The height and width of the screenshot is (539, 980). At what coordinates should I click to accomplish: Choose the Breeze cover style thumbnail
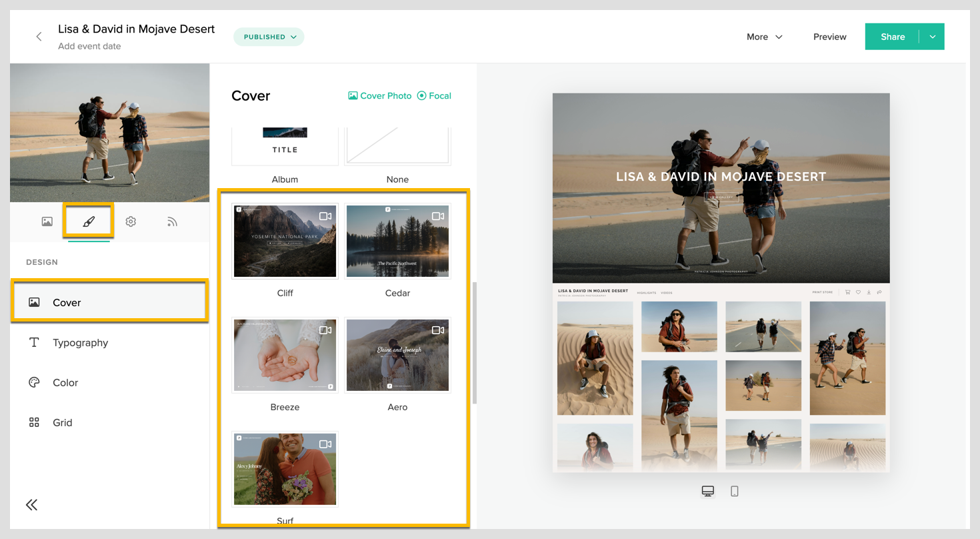(x=285, y=355)
